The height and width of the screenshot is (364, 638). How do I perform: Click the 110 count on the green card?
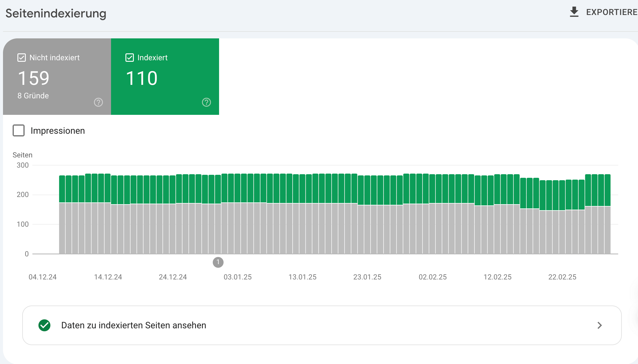pos(142,78)
